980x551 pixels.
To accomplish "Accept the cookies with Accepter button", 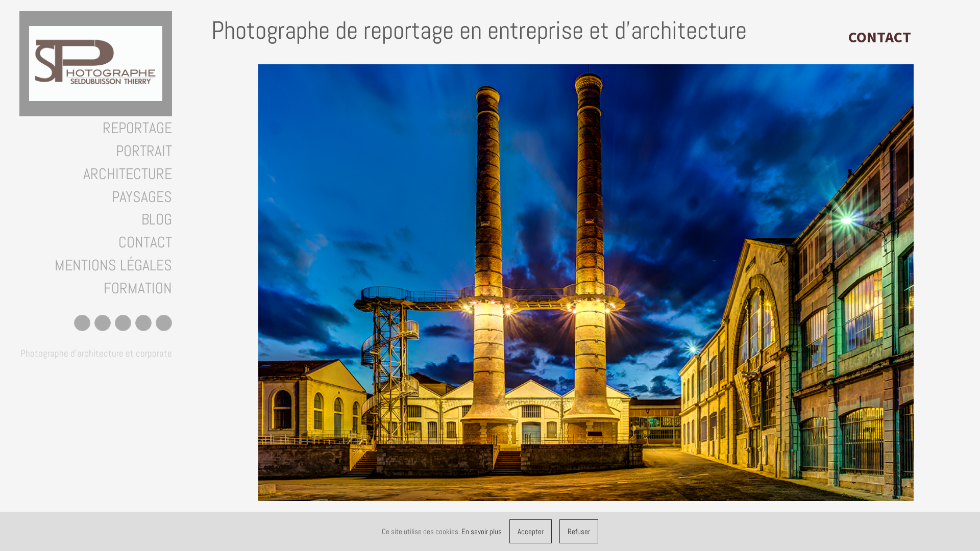I will tap(530, 531).
